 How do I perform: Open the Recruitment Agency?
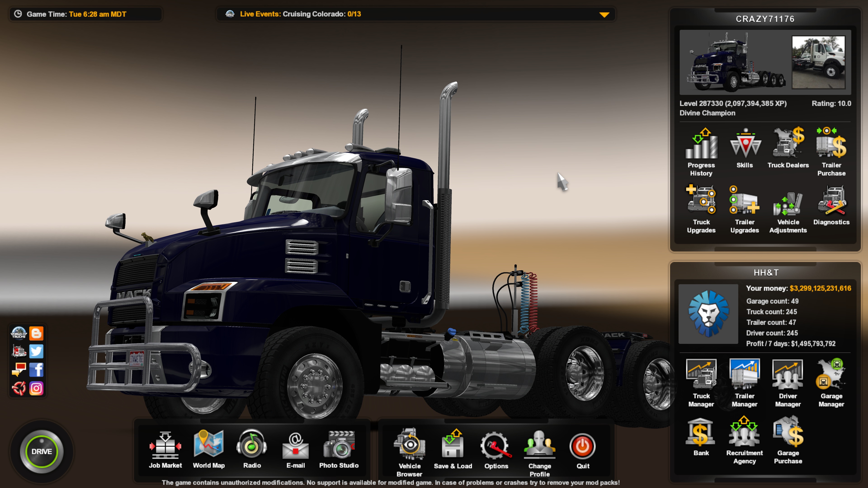[745, 440]
